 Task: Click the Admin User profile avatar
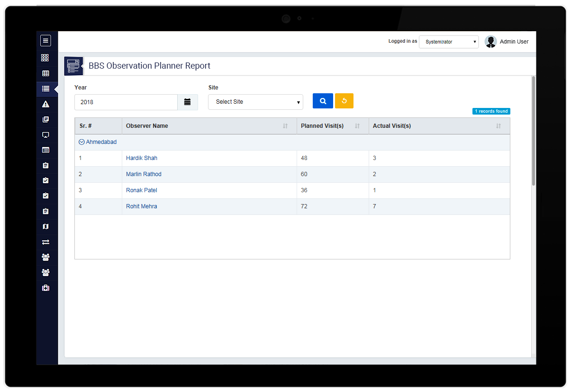[x=491, y=42]
